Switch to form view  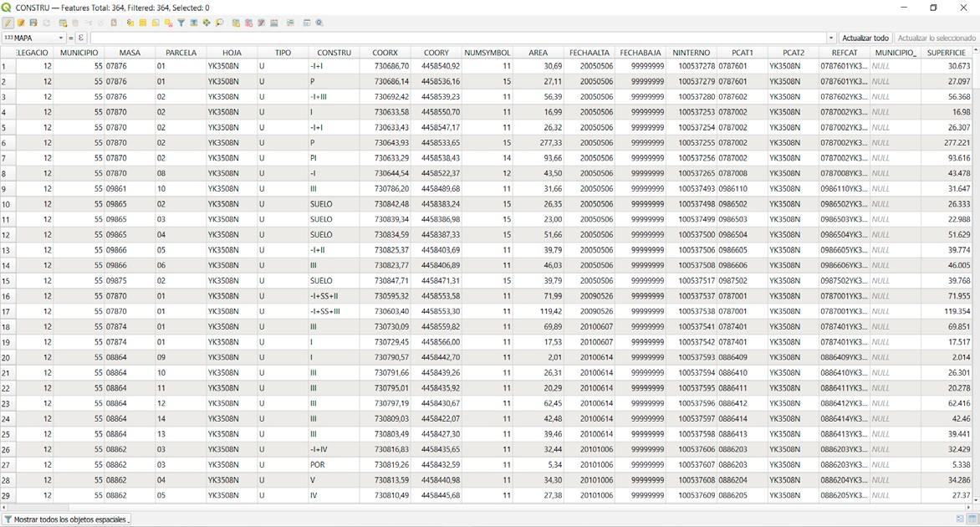coord(960,519)
